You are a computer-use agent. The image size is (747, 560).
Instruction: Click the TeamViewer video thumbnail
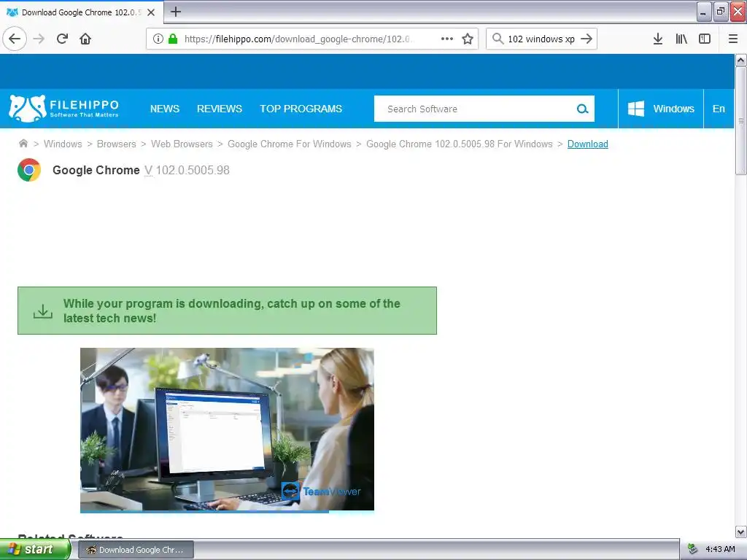(227, 429)
